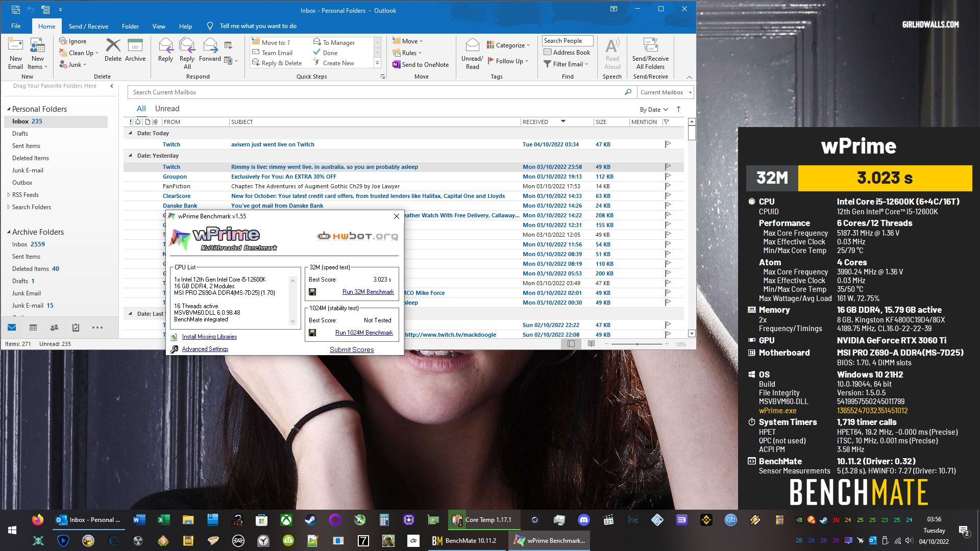Open the Windows Start menu

click(12, 530)
